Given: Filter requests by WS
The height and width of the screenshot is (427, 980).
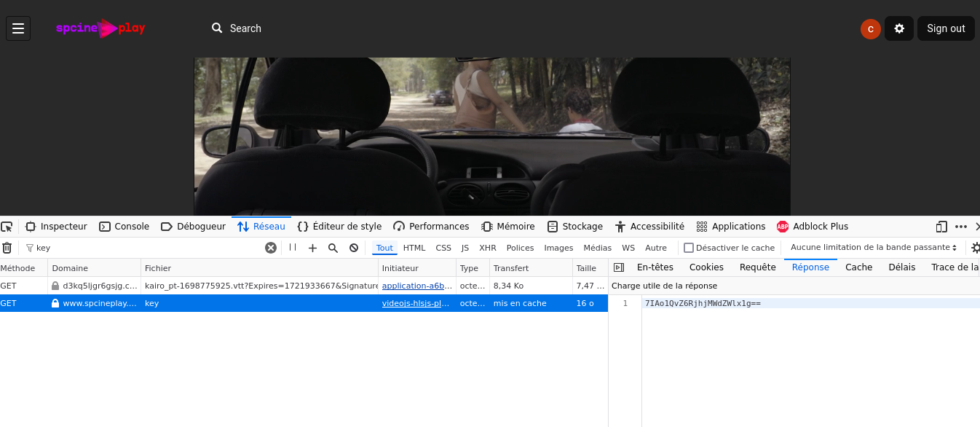Looking at the screenshot, I should (628, 248).
